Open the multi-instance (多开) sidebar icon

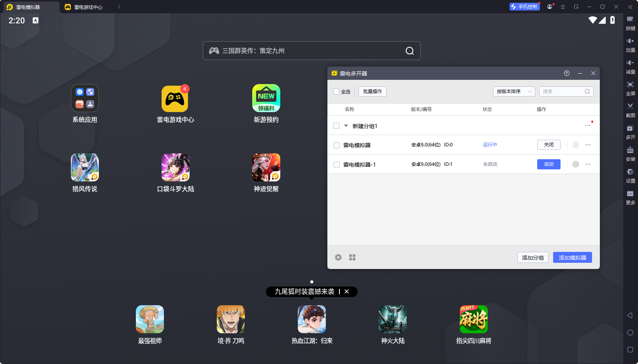[630, 128]
